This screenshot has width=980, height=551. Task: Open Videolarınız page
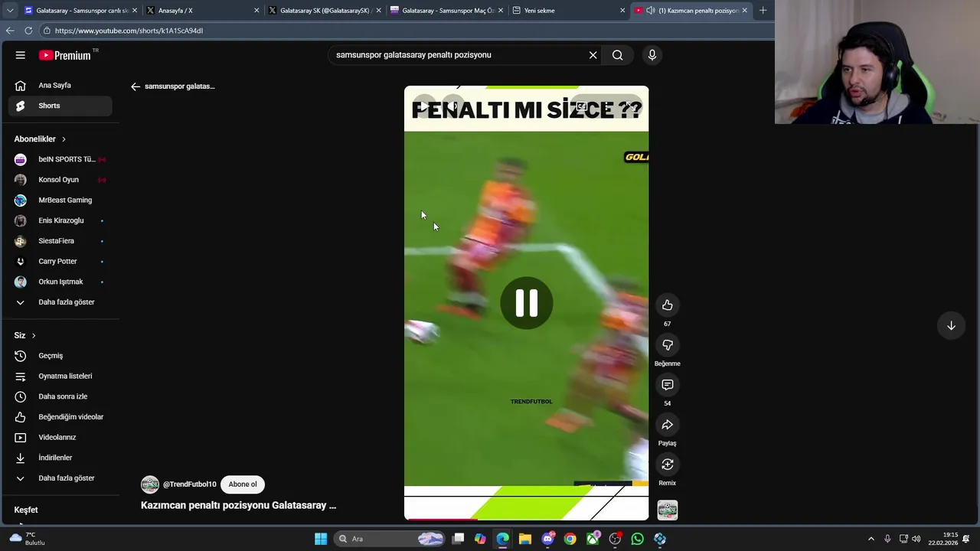click(x=60, y=438)
